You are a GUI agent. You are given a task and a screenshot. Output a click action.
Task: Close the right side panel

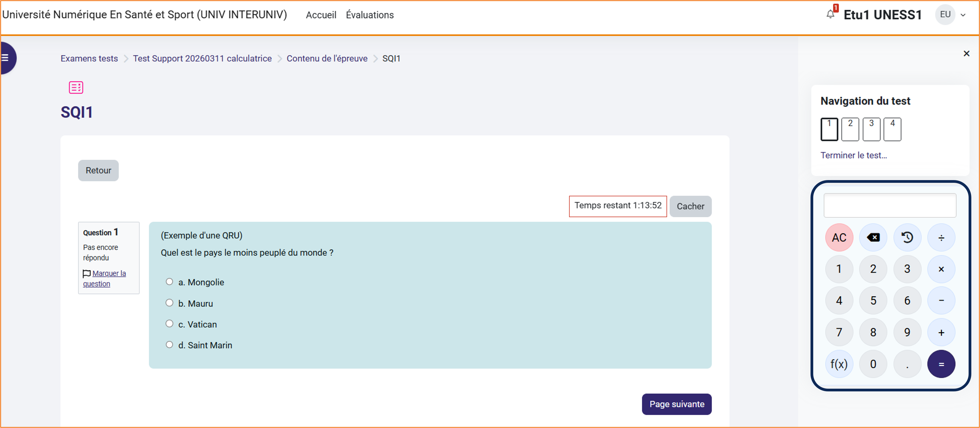(966, 54)
